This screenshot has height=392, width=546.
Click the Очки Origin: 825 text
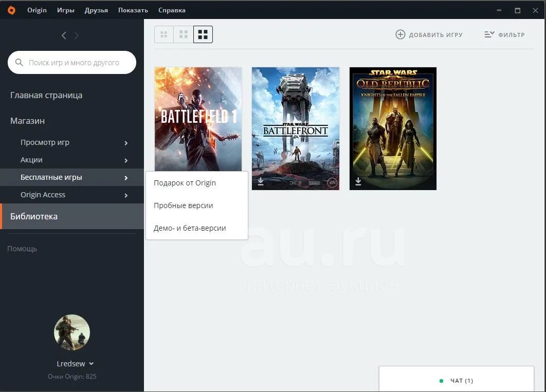pos(72,377)
